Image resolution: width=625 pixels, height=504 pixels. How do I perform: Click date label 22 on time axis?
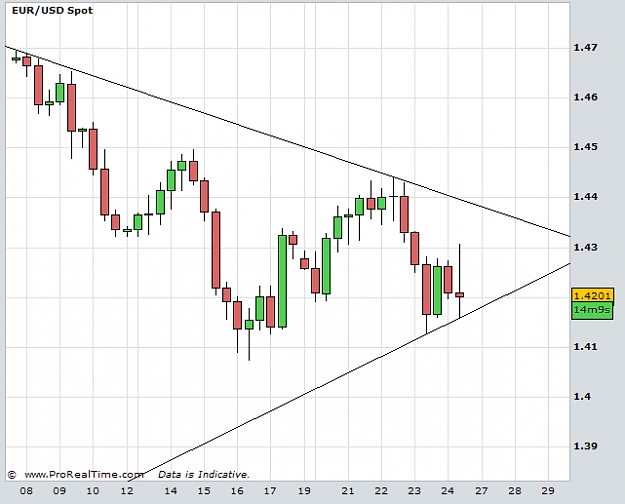coord(381,490)
